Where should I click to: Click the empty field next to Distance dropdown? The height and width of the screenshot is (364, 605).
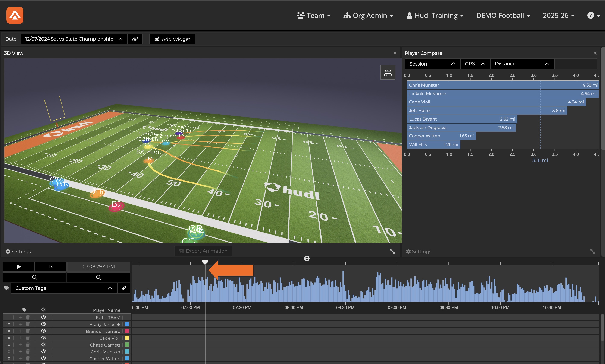(x=576, y=64)
